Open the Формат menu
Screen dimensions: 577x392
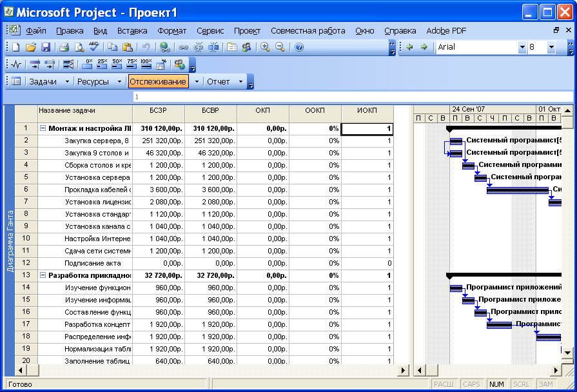pos(172,31)
